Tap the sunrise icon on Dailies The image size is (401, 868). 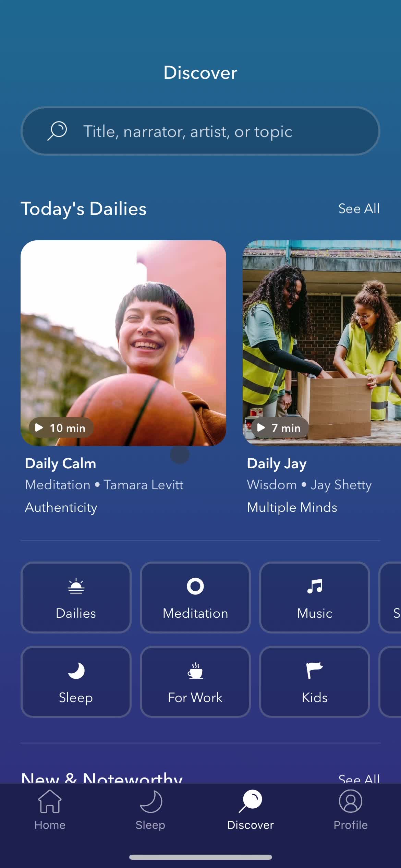click(76, 586)
